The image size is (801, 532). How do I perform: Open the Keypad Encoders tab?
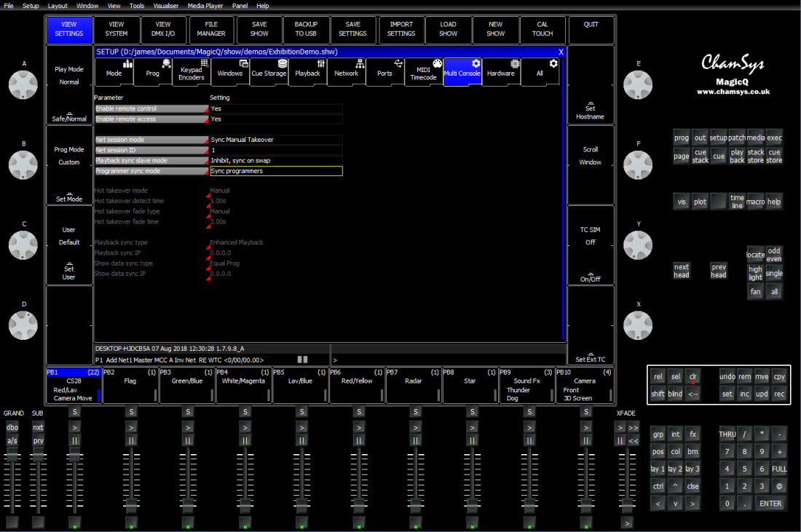[191, 73]
